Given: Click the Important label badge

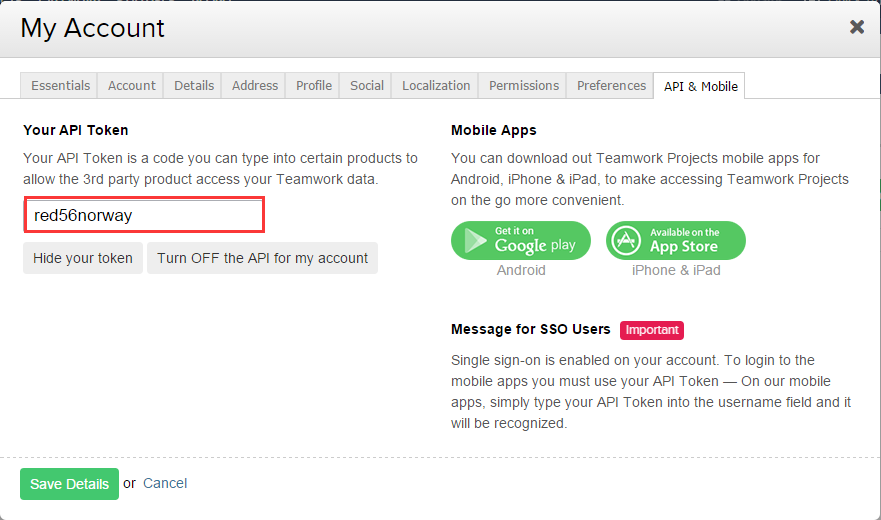Looking at the screenshot, I should pyautogui.click(x=652, y=330).
